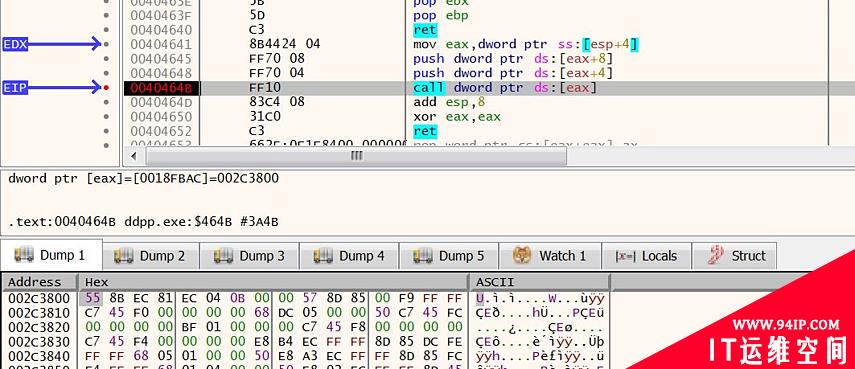Select opcode bytes "31C0"
Viewport: 855px width, 369px height.
click(x=266, y=117)
